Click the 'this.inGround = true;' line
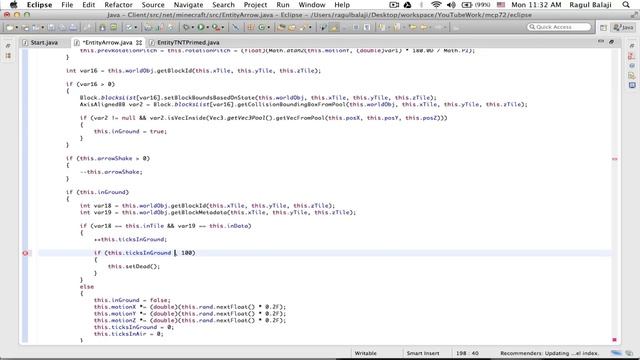This screenshot has width=640, height=360. pyautogui.click(x=130, y=131)
